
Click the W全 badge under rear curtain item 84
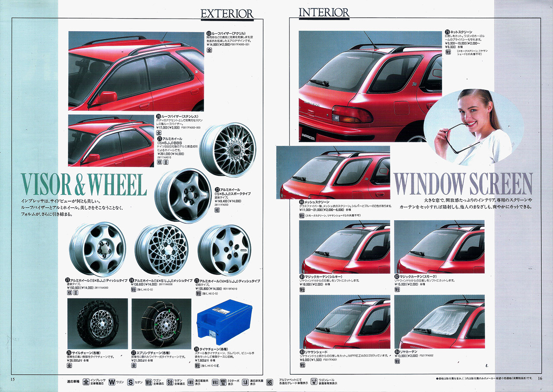[x=397, y=361]
